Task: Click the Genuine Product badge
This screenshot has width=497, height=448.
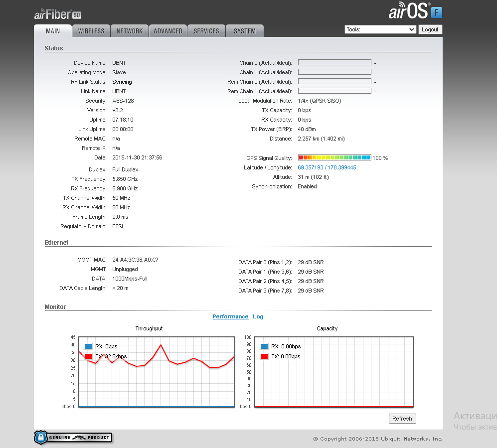Action: click(73, 438)
